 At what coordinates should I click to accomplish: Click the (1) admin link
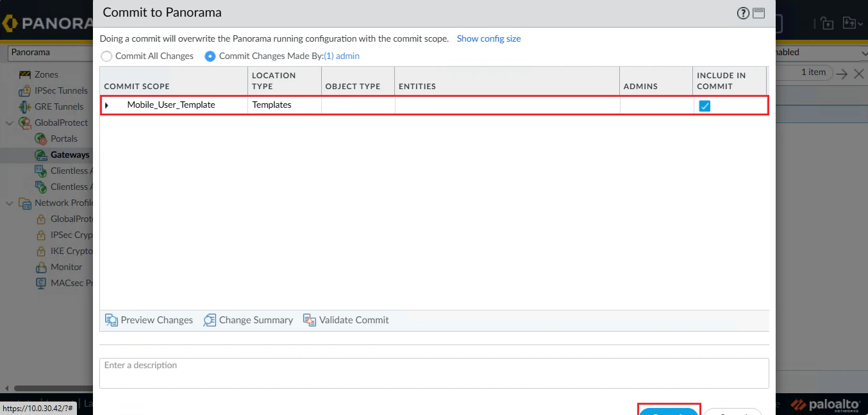(342, 56)
